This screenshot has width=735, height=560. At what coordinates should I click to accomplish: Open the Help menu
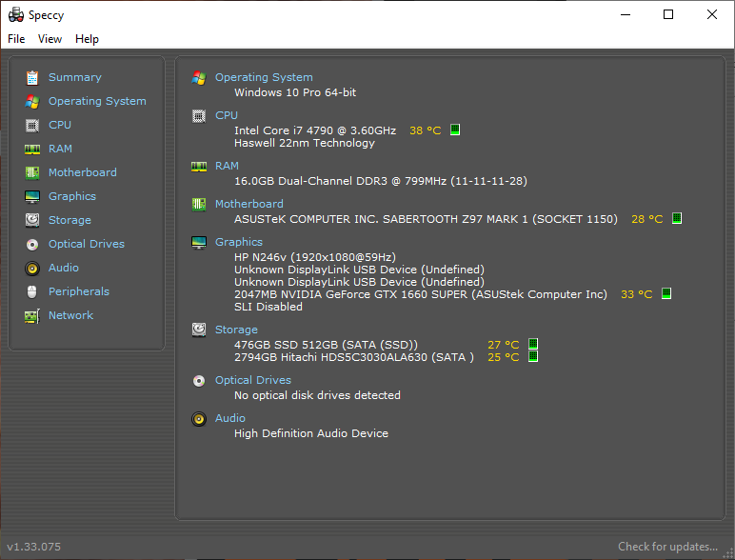pos(88,39)
